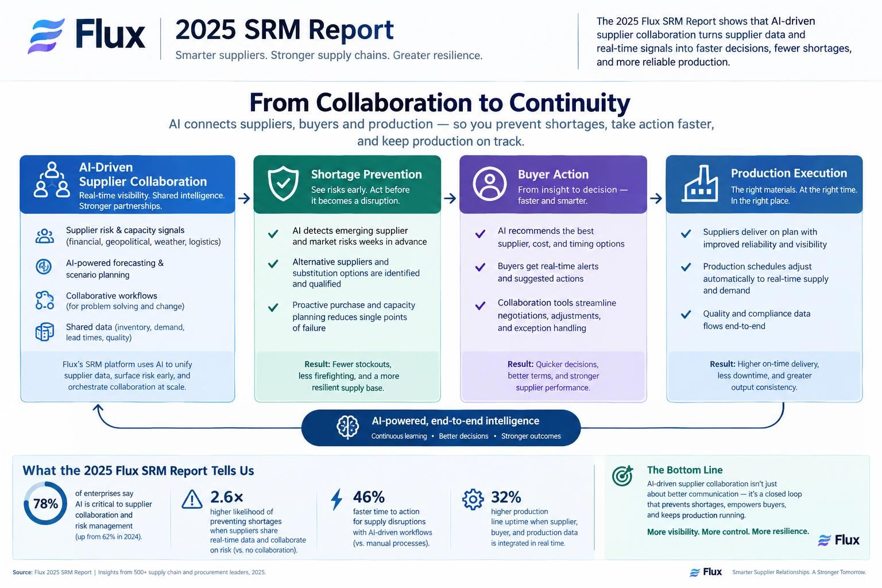Viewport: 882px width, 588px height.
Task: Click the checkmark beside 'Collaboration tools streamline negotiations'
Action: [x=480, y=305]
